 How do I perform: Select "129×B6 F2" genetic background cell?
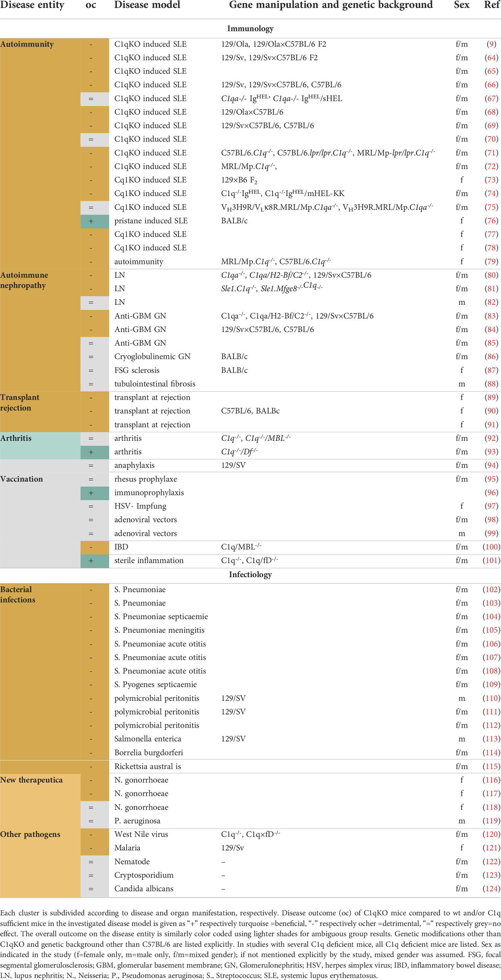239,180
